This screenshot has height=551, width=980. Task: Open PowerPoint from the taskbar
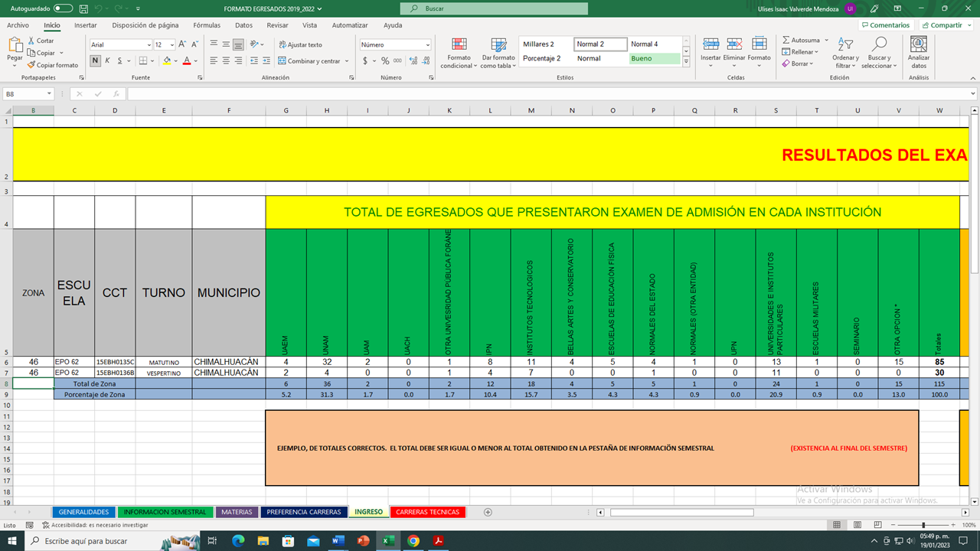pos(363,541)
